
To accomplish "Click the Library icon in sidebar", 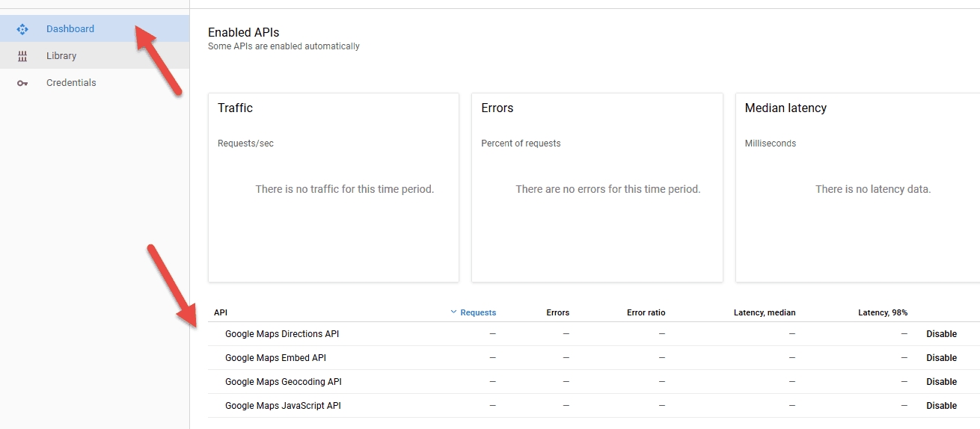I will [22, 56].
